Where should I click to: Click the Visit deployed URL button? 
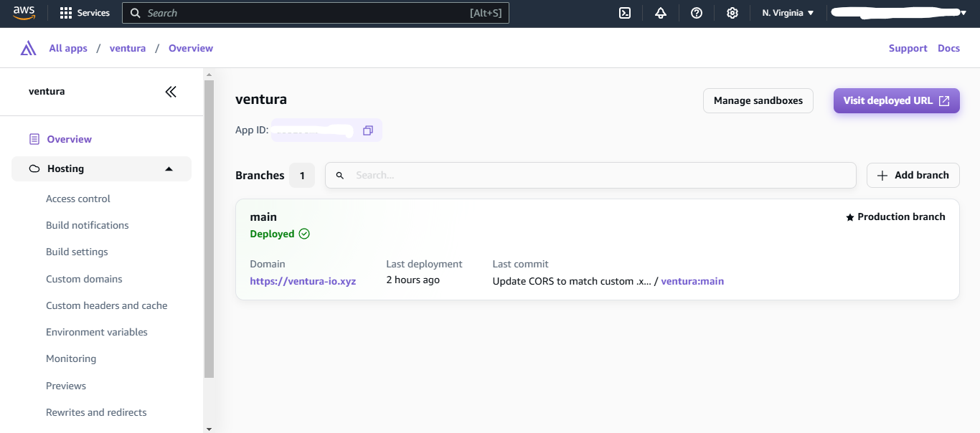click(897, 101)
